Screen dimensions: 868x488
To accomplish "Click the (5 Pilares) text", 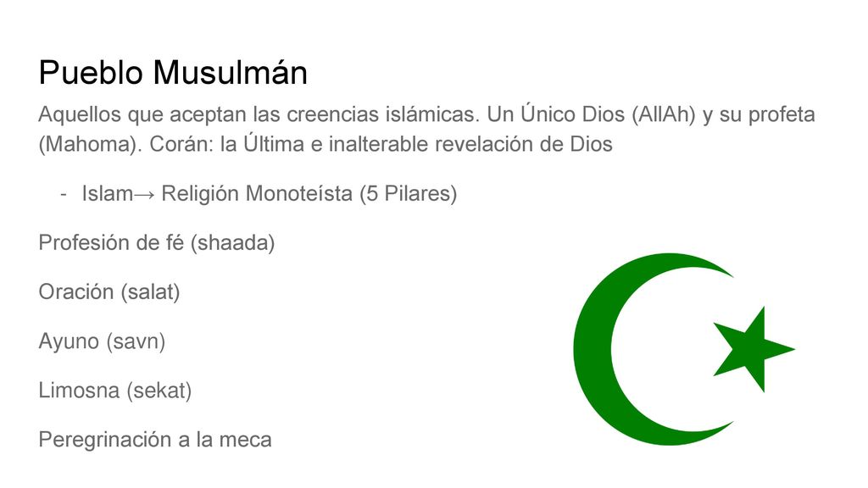I will [408, 194].
